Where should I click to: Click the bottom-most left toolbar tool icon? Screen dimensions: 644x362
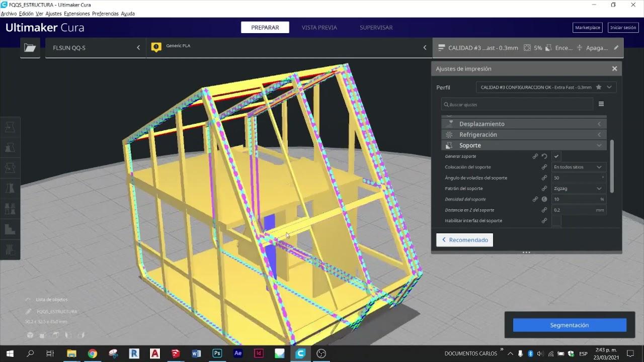(10, 249)
